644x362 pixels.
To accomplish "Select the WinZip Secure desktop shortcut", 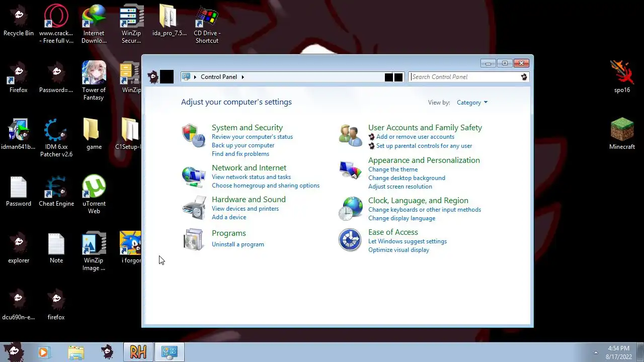I will point(131,24).
